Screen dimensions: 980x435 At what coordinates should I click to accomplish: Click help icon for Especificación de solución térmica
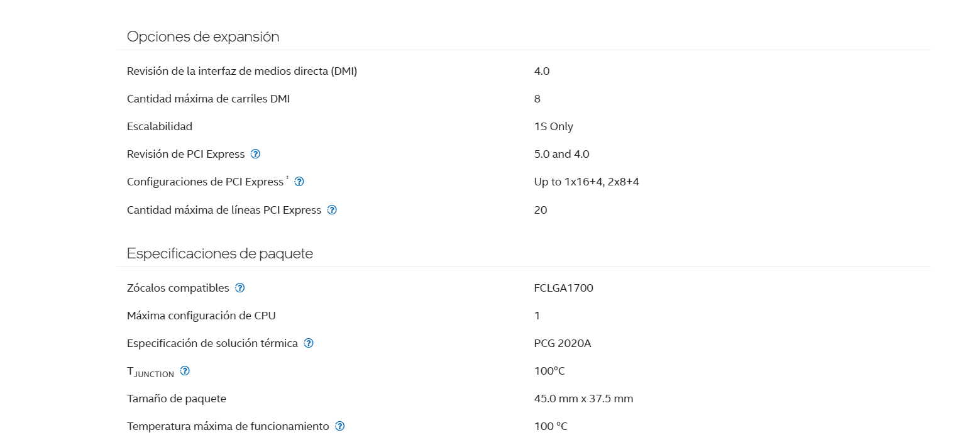click(309, 343)
